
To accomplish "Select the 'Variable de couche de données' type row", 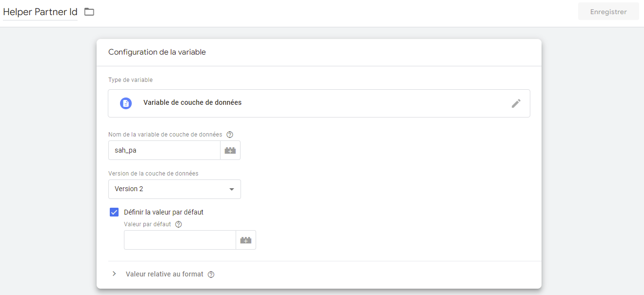I will [319, 103].
